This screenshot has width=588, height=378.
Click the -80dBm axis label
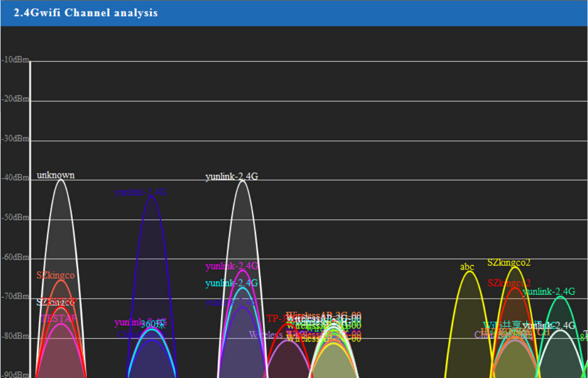point(15,336)
